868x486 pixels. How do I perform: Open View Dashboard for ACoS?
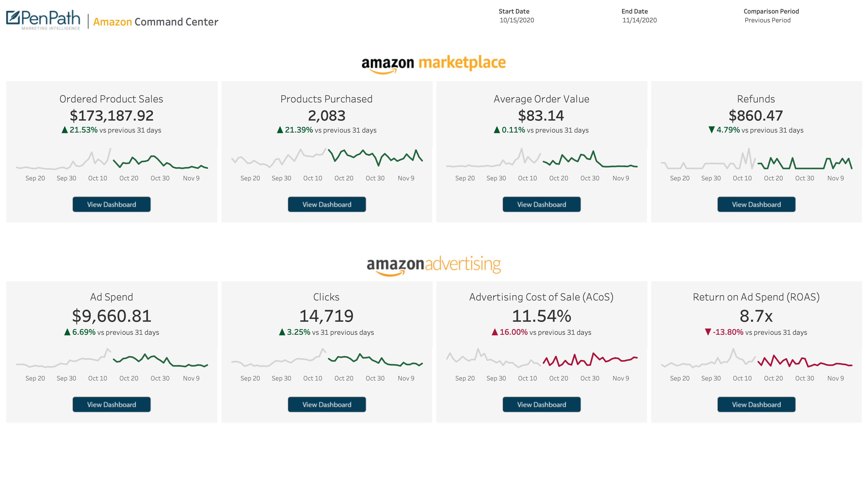point(541,404)
